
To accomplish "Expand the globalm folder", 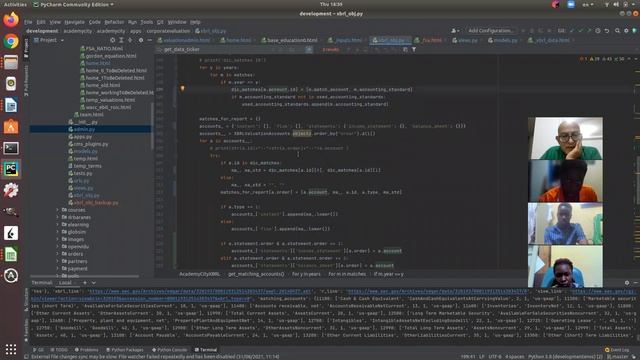I will click(57, 232).
